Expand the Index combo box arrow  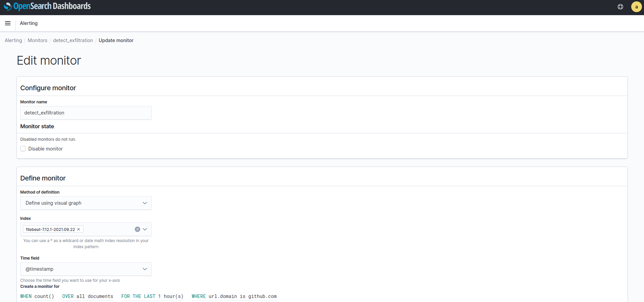tap(145, 229)
